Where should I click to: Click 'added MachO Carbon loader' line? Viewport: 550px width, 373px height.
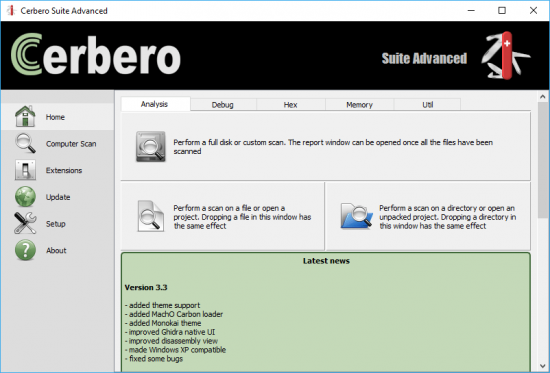[x=174, y=314]
